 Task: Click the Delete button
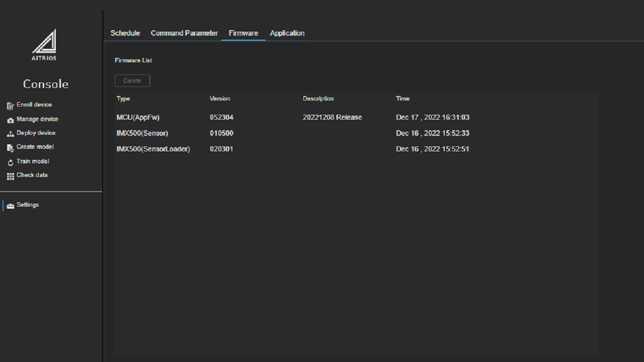pos(132,80)
